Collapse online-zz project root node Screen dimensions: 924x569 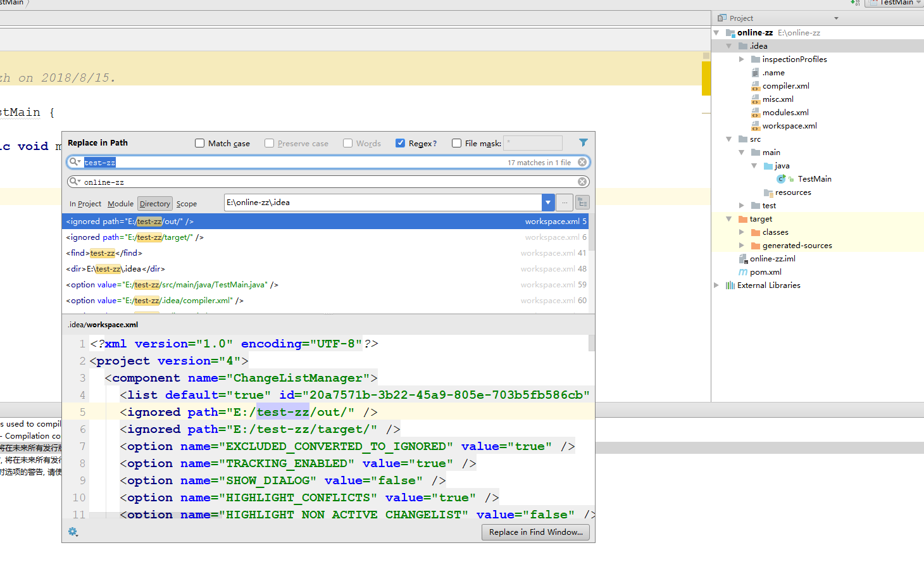pos(716,33)
